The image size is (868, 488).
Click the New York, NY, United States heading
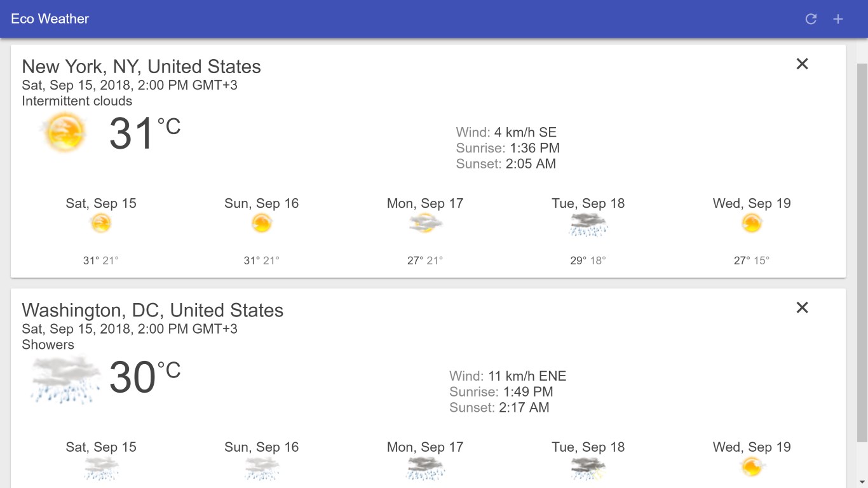[141, 67]
